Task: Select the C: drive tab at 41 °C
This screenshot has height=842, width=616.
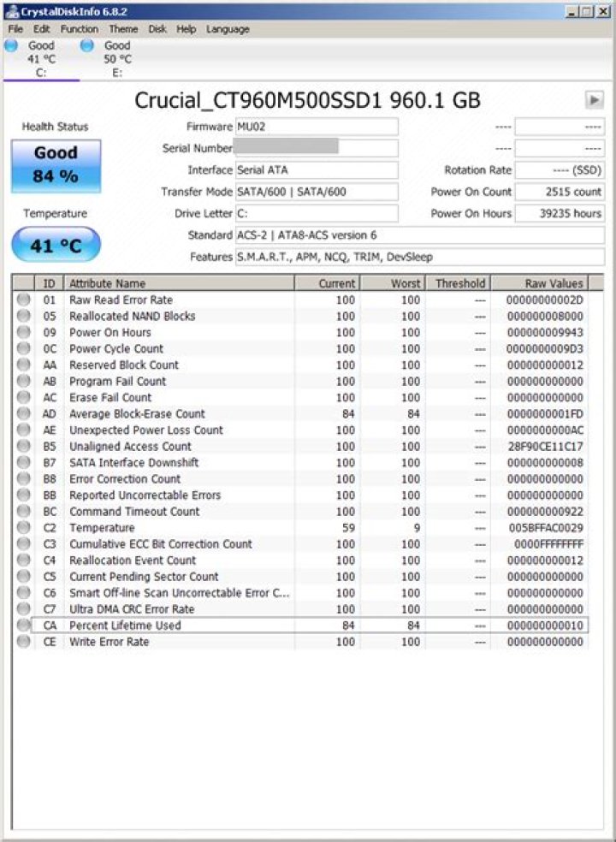Action: [41, 59]
